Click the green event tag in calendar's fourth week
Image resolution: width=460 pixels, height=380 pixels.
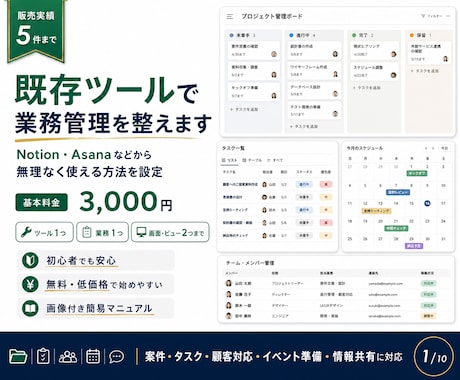pyautogui.click(x=396, y=228)
